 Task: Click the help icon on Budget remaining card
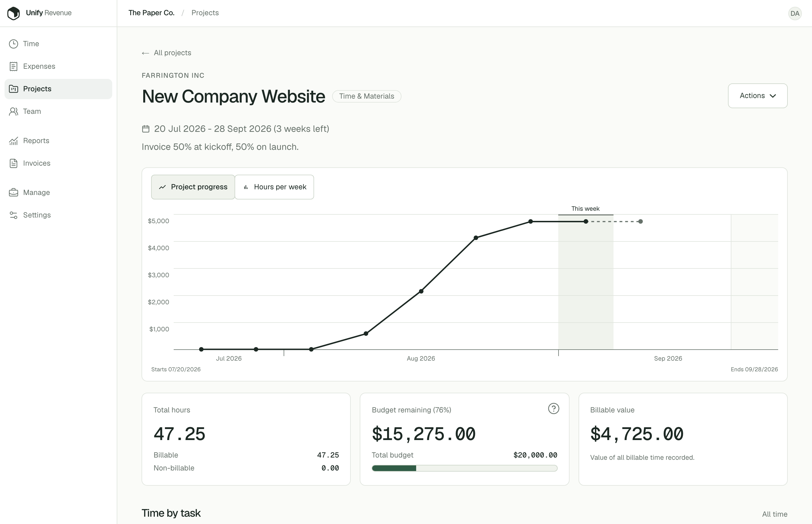click(553, 408)
